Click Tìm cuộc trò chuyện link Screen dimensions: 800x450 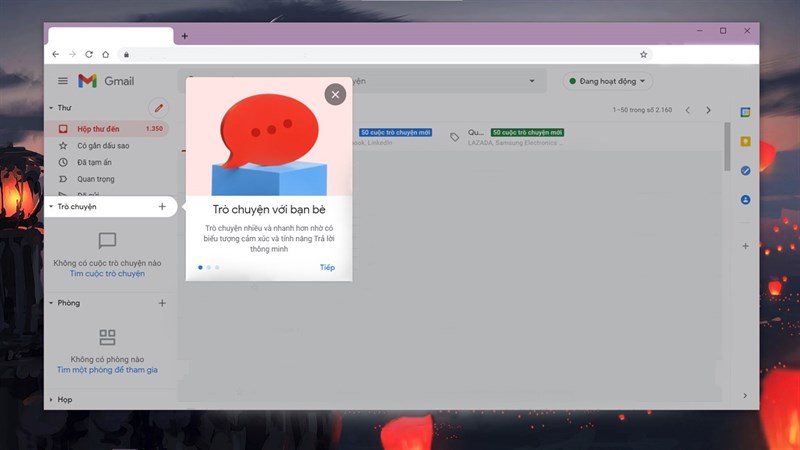107,273
